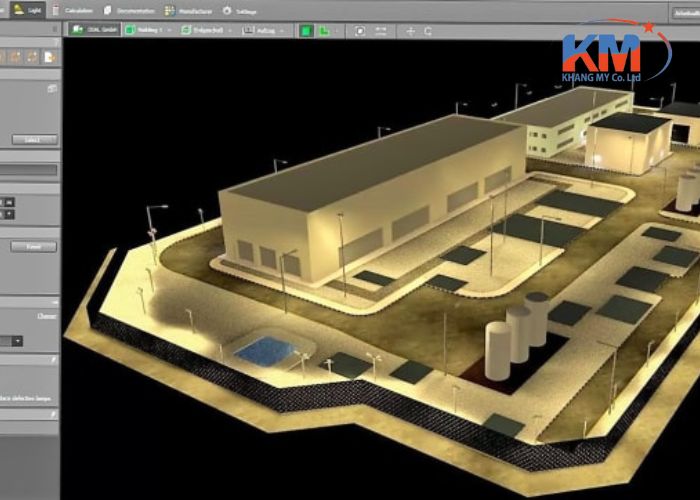700x500 pixels.
Task: Open the Documentation tab
Action: [129, 10]
